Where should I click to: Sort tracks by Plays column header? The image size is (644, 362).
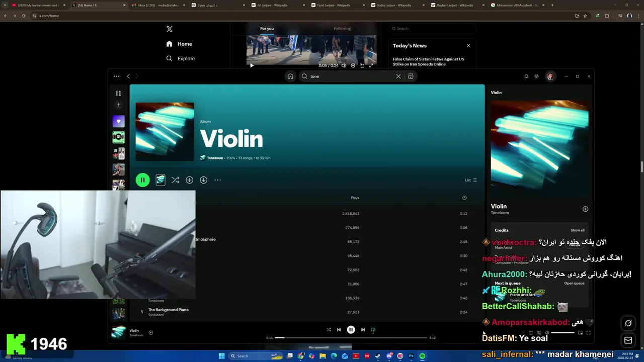tap(355, 198)
